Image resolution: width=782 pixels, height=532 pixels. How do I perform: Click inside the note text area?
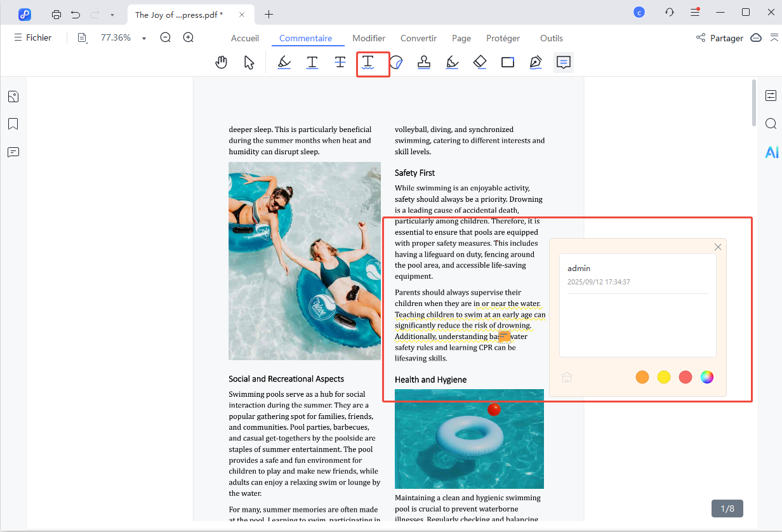click(637, 324)
